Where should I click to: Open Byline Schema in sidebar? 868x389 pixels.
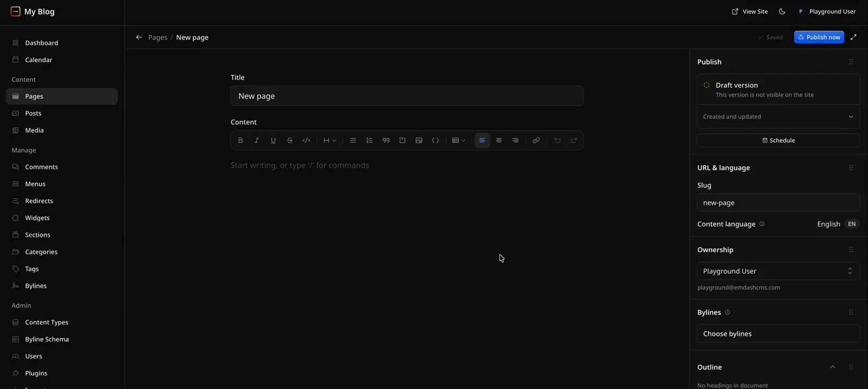[62, 339]
